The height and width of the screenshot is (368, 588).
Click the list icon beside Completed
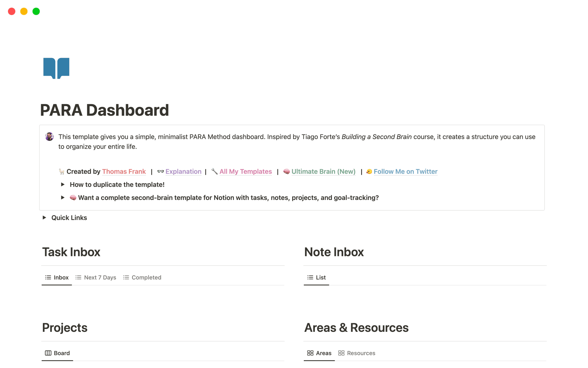coord(126,277)
